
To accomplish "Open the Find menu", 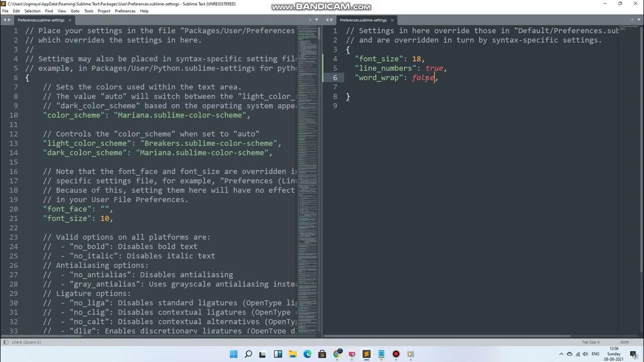I will pyautogui.click(x=49, y=11).
